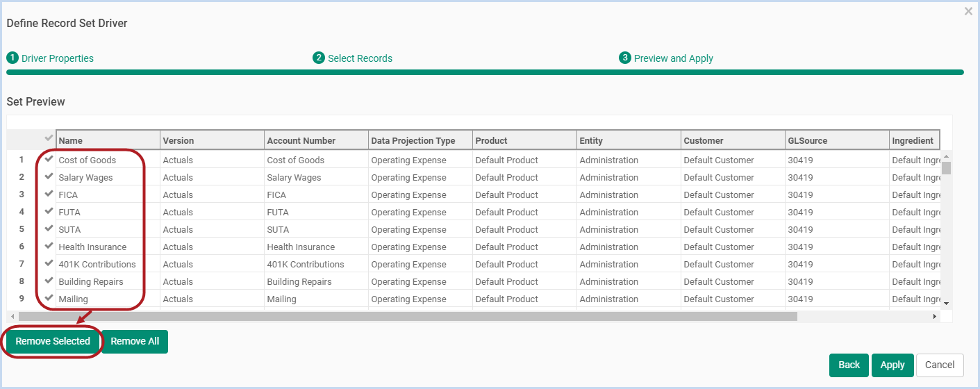Click 'Building Repairs' in Name column

tap(91, 281)
